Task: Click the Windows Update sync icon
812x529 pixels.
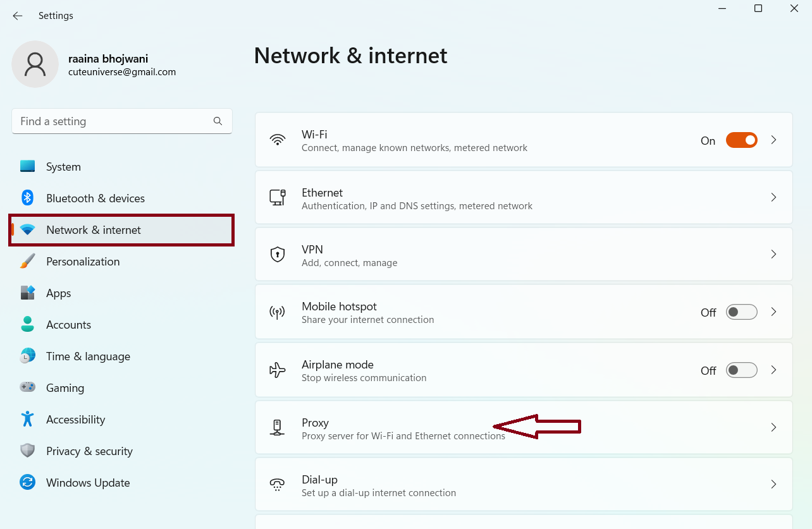Action: click(27, 482)
